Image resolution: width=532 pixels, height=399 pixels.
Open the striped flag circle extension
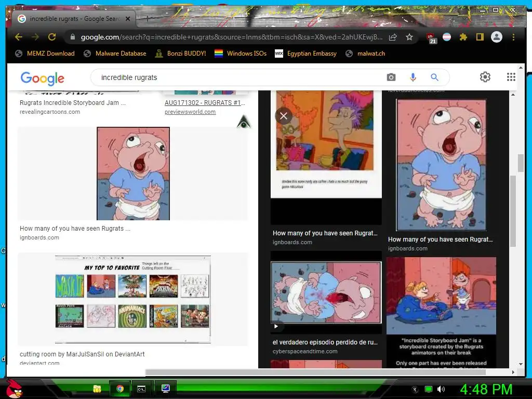click(x=447, y=37)
